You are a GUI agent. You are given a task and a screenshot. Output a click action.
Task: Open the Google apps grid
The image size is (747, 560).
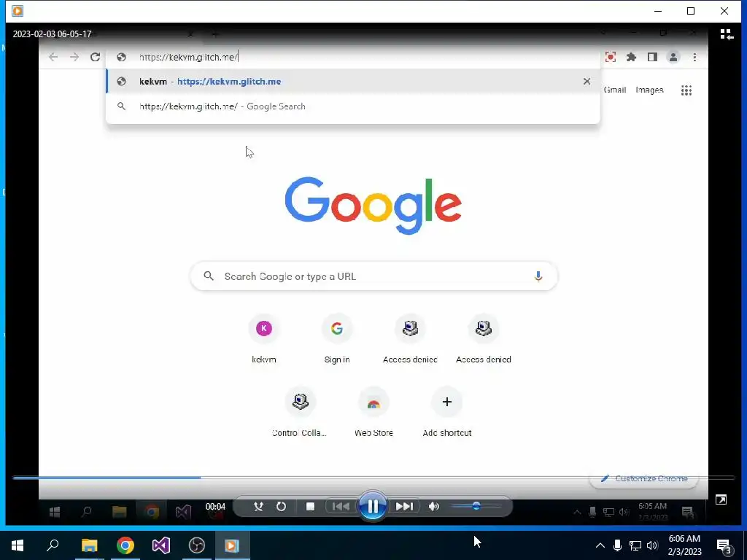click(x=686, y=90)
